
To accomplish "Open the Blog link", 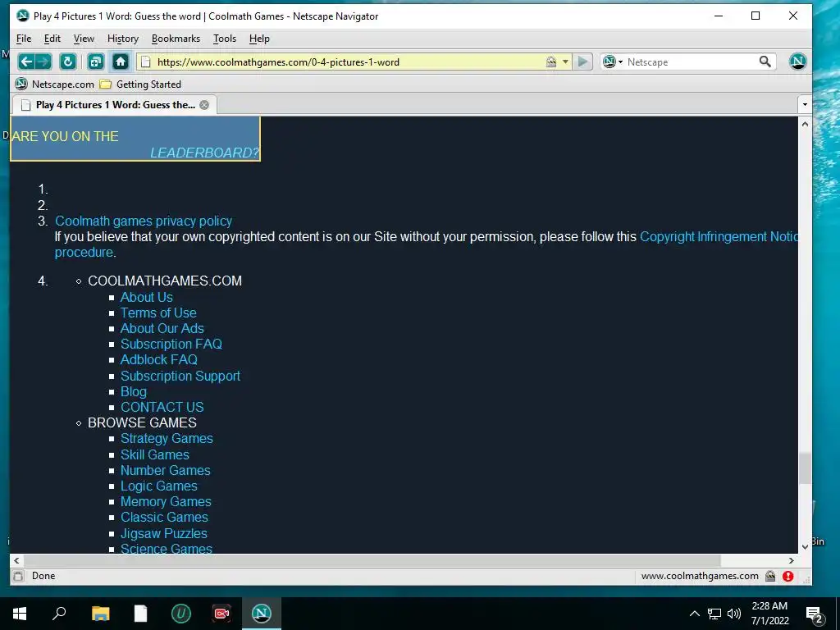I will tap(134, 391).
